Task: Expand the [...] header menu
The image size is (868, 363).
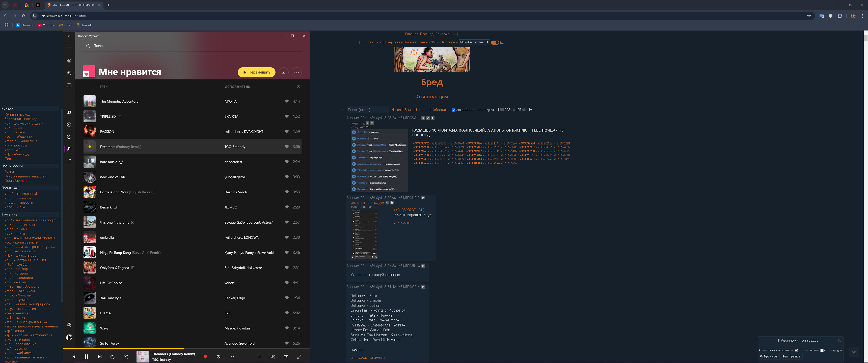Action: (454, 34)
